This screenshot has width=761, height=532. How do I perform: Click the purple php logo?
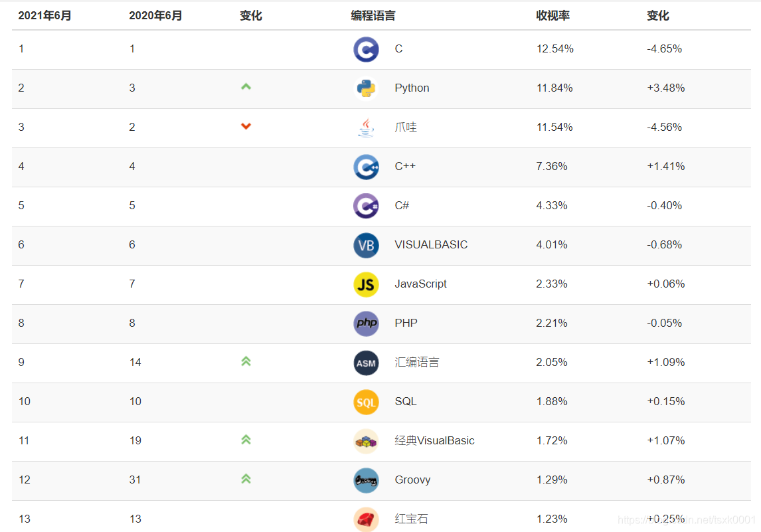pos(366,323)
